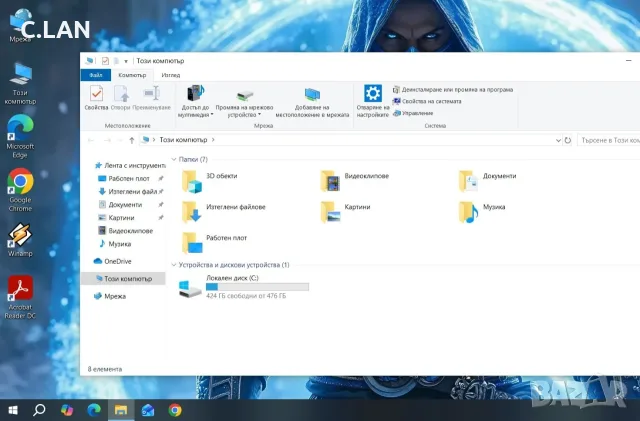Open settings via Отваряне на настройките
This screenshot has width=640, height=421.
tap(373, 101)
